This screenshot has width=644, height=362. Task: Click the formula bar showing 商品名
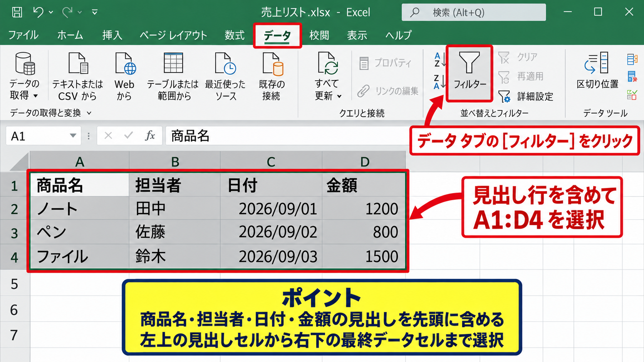point(287,135)
